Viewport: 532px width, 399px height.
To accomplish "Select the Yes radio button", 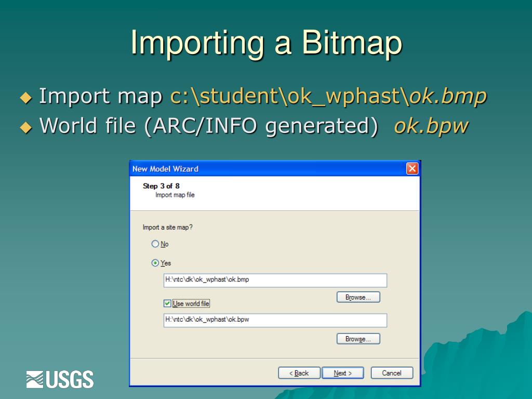I will click(x=155, y=263).
